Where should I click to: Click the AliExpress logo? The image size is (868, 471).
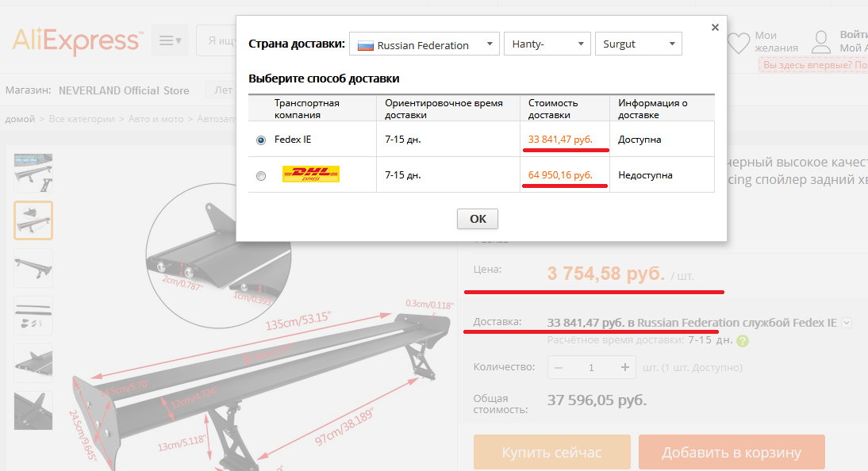(x=76, y=40)
